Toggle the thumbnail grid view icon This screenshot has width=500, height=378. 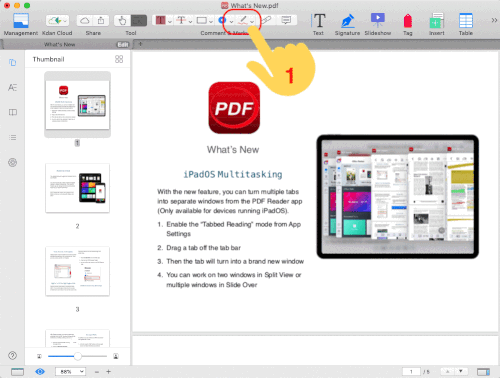(119, 59)
